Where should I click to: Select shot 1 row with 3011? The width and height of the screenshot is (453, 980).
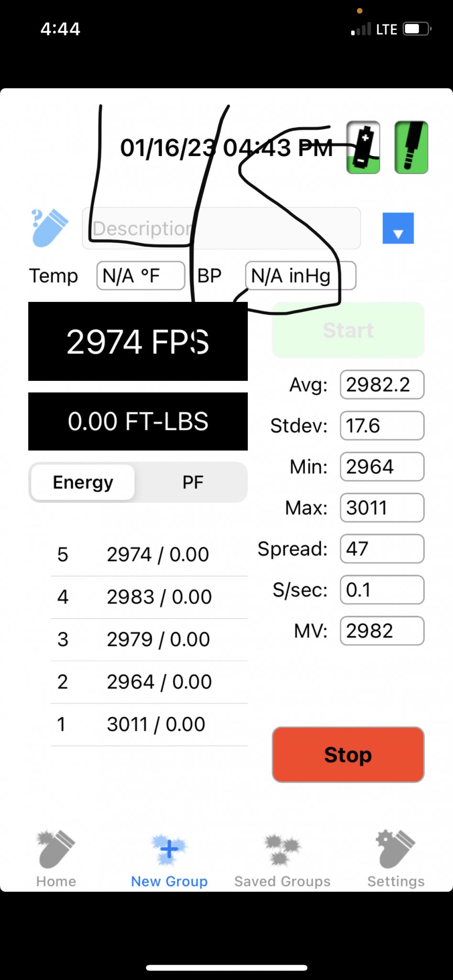click(x=149, y=724)
